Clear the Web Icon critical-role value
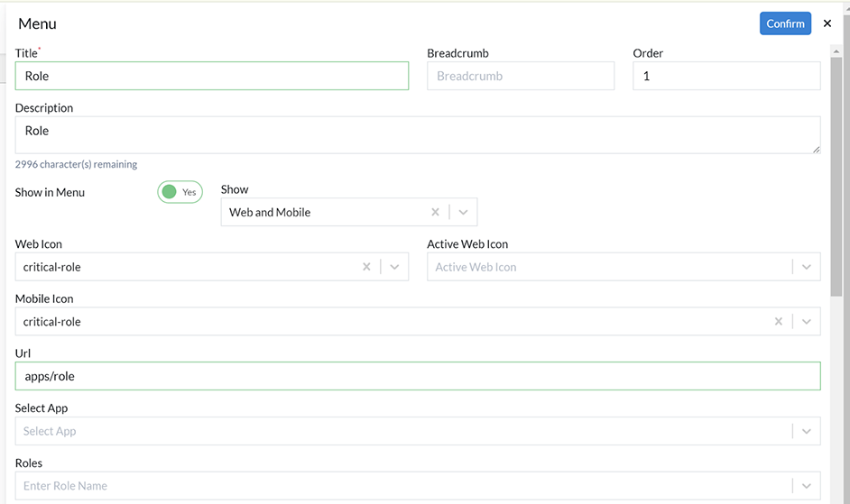The width and height of the screenshot is (850, 504). click(366, 267)
